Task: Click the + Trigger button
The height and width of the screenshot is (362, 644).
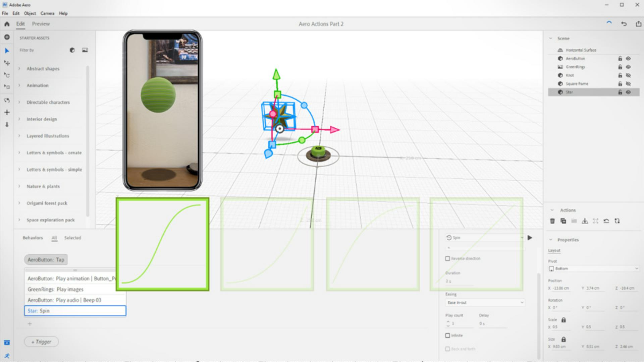Action: pyautogui.click(x=42, y=342)
